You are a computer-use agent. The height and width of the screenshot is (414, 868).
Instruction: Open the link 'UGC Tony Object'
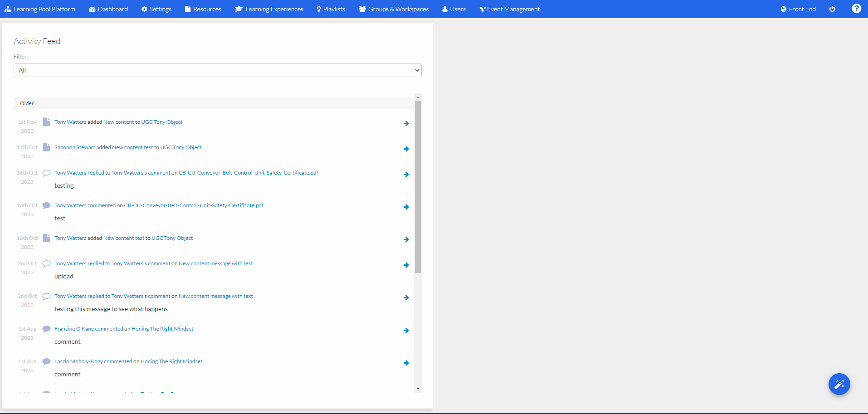(162, 122)
